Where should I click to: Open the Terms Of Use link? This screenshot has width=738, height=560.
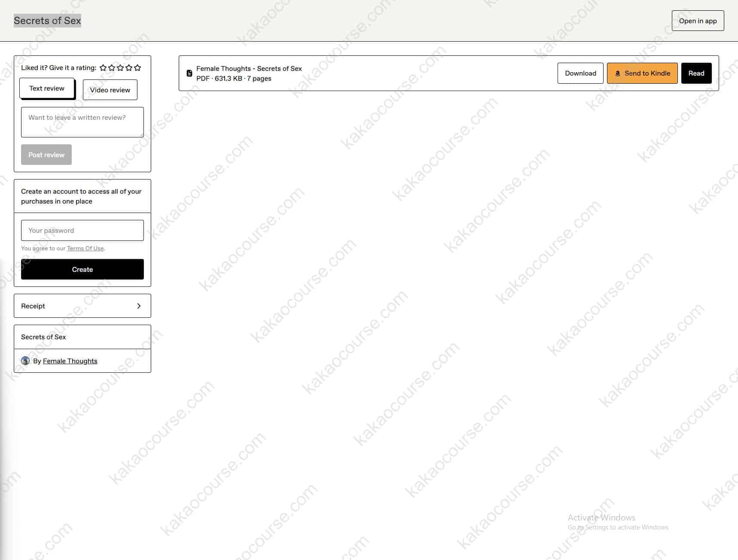click(x=85, y=248)
